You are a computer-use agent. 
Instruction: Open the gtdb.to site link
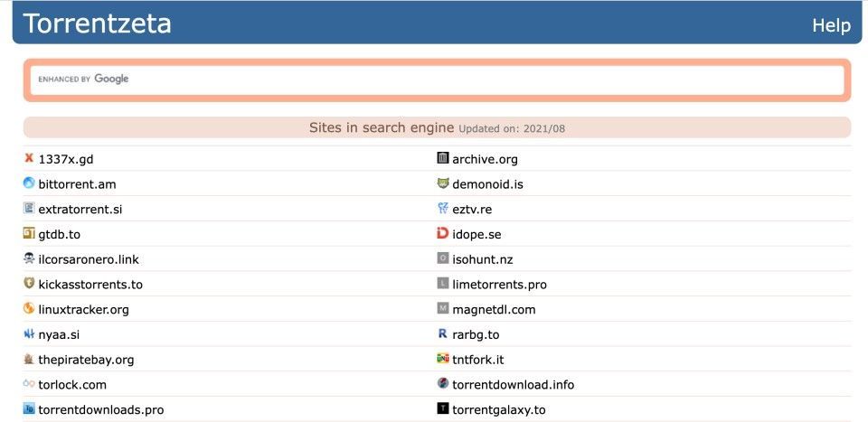click(x=60, y=235)
